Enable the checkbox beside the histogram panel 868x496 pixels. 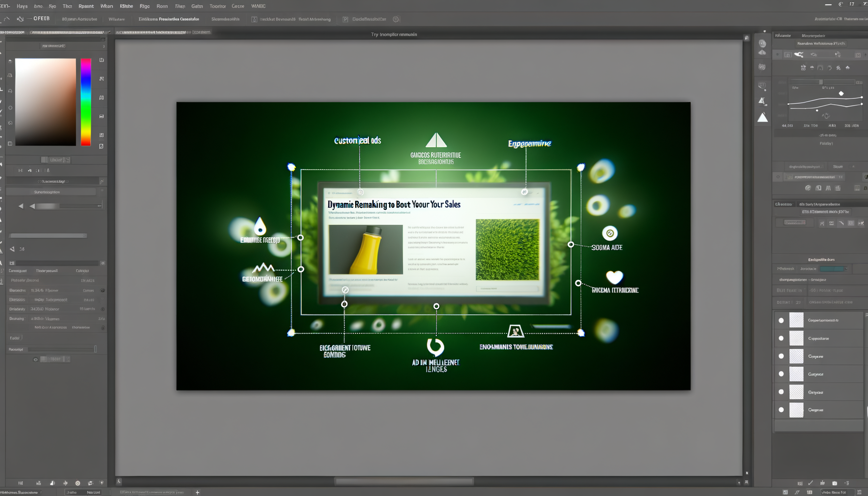coord(778,177)
